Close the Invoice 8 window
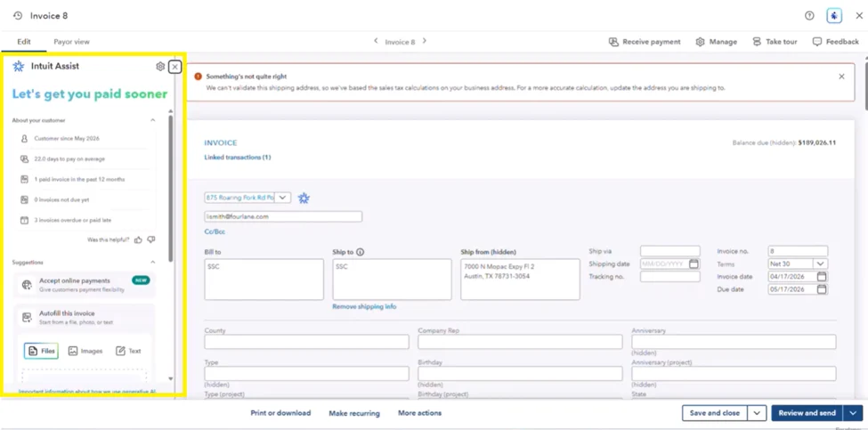 click(x=858, y=15)
